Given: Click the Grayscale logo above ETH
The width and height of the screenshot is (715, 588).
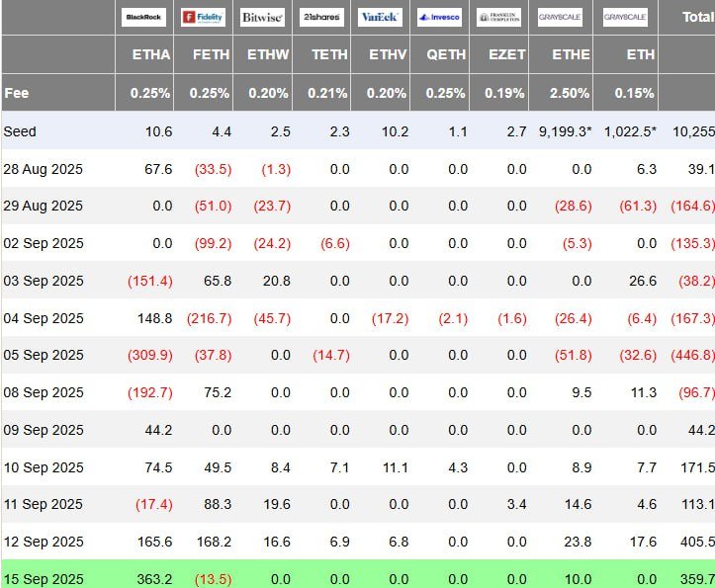Looking at the screenshot, I should point(625,18).
